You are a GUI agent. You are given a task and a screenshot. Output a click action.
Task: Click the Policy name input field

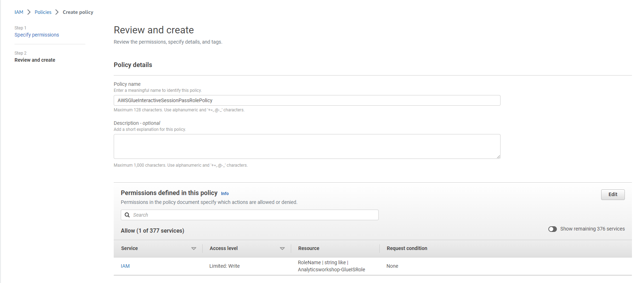point(307,100)
